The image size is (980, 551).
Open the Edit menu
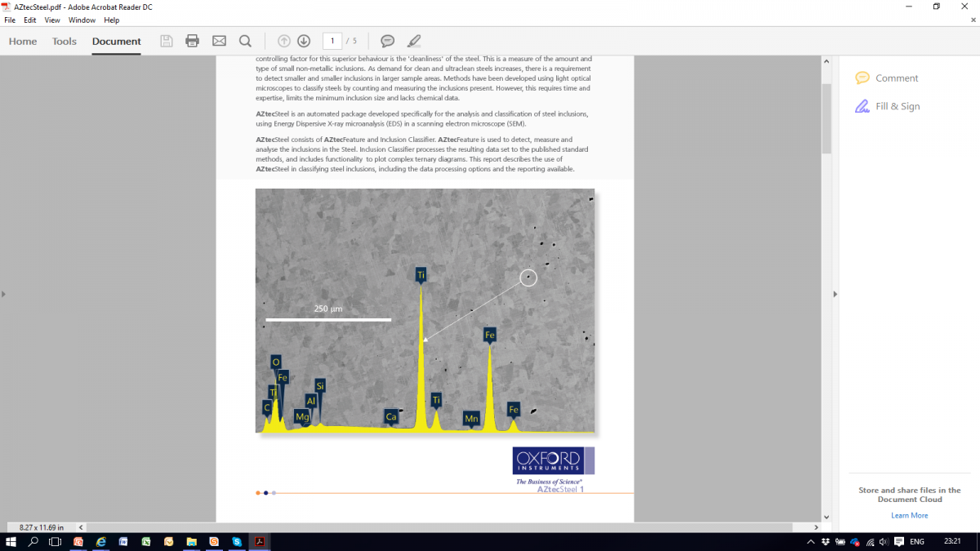tap(30, 20)
